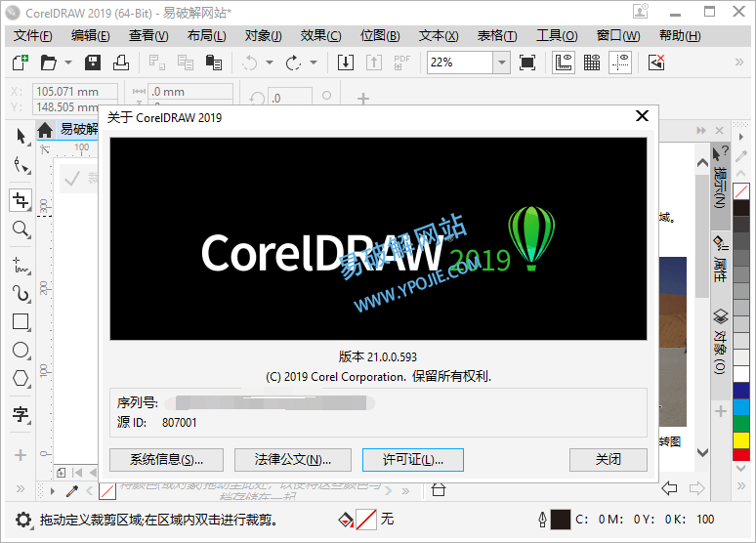Click the 关闭 button in About dialog
This screenshot has height=543, width=756.
tap(608, 460)
